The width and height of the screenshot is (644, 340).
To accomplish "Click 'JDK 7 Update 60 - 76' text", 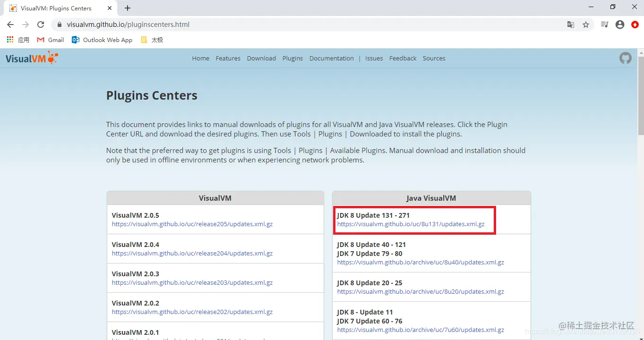I will click(x=369, y=321).
